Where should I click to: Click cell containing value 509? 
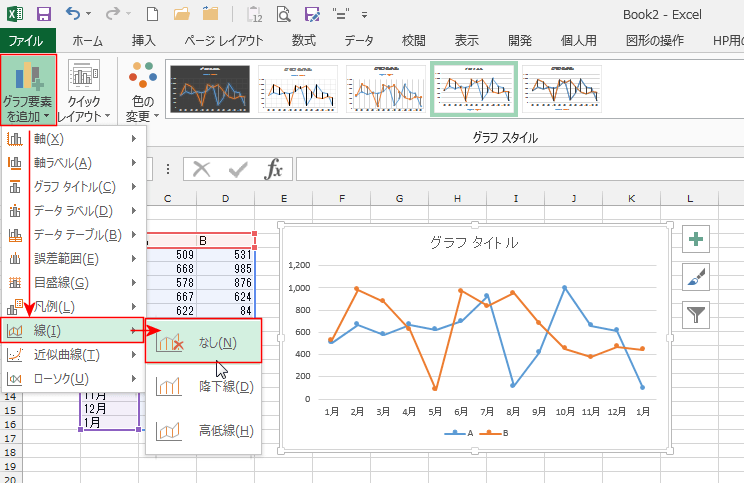[x=171, y=255]
